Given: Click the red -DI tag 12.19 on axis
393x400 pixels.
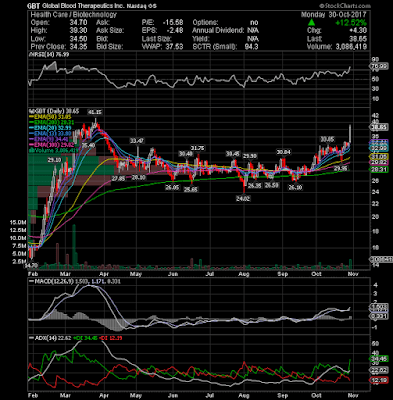Looking at the screenshot, I should 379,380.
